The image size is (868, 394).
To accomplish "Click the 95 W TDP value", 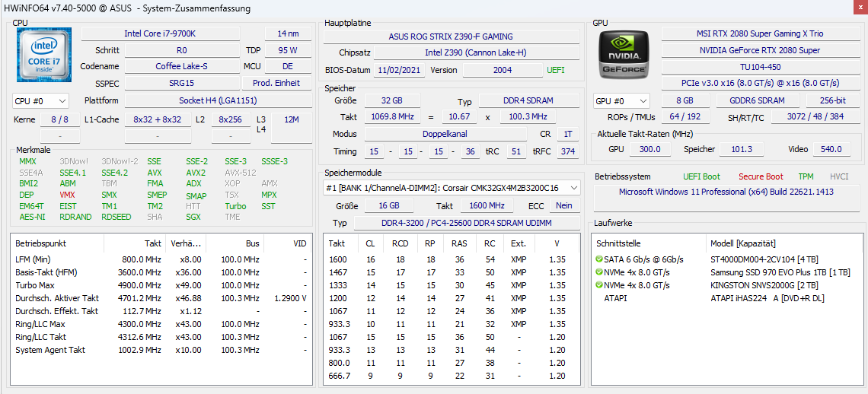I will point(289,50).
